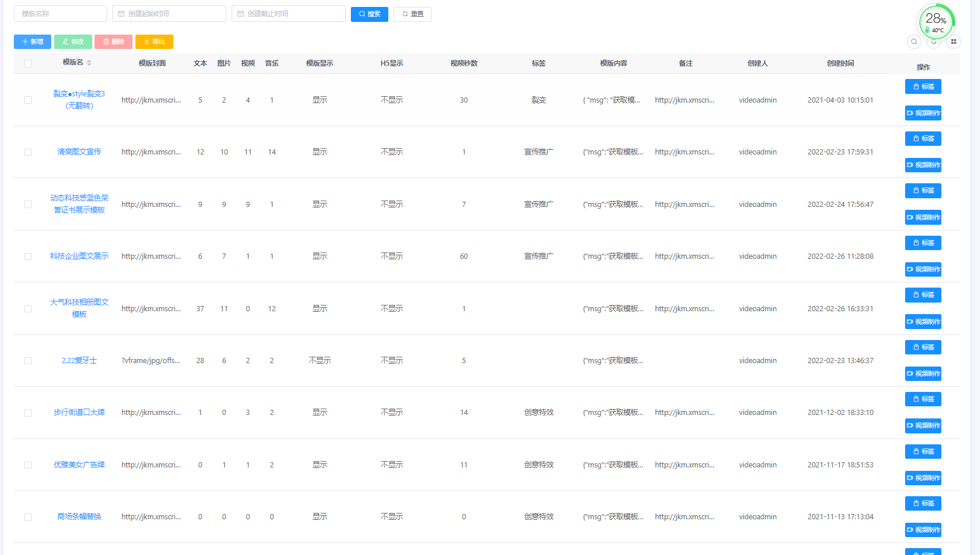Open the 创建截止时间 date picker
Viewport: 980px width, 555px height.
289,14
